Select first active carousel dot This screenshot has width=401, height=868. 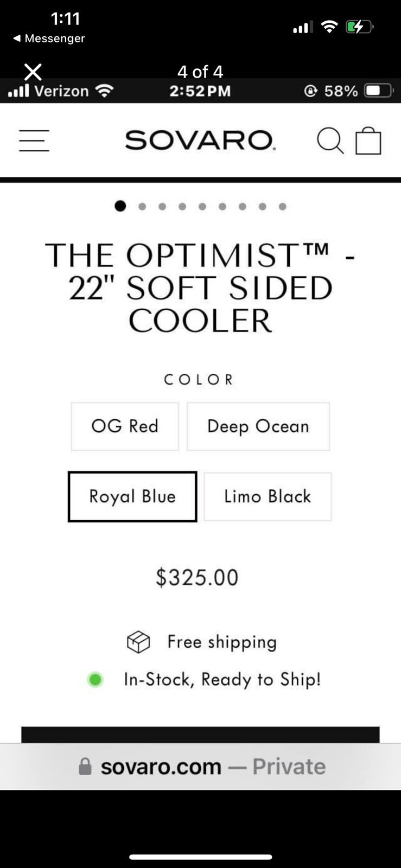click(x=120, y=206)
